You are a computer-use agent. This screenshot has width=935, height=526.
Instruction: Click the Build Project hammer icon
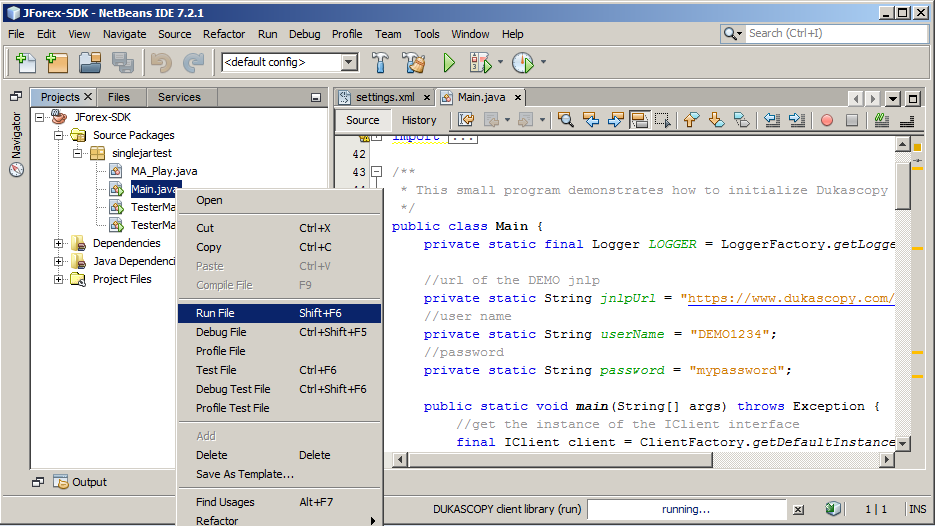click(380, 62)
